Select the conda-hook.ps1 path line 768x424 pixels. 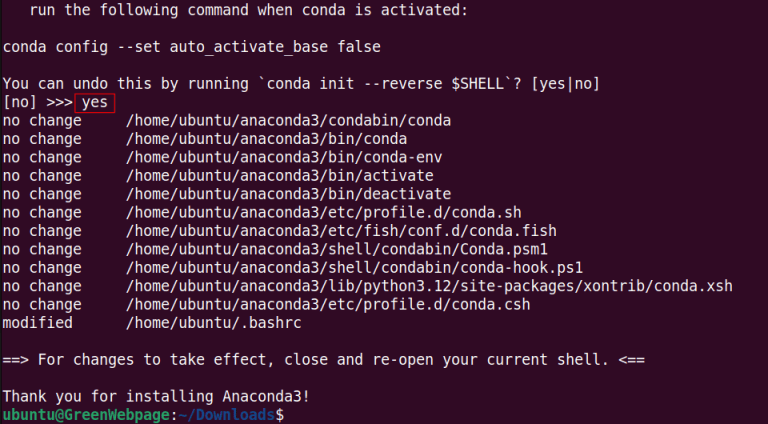[354, 267]
